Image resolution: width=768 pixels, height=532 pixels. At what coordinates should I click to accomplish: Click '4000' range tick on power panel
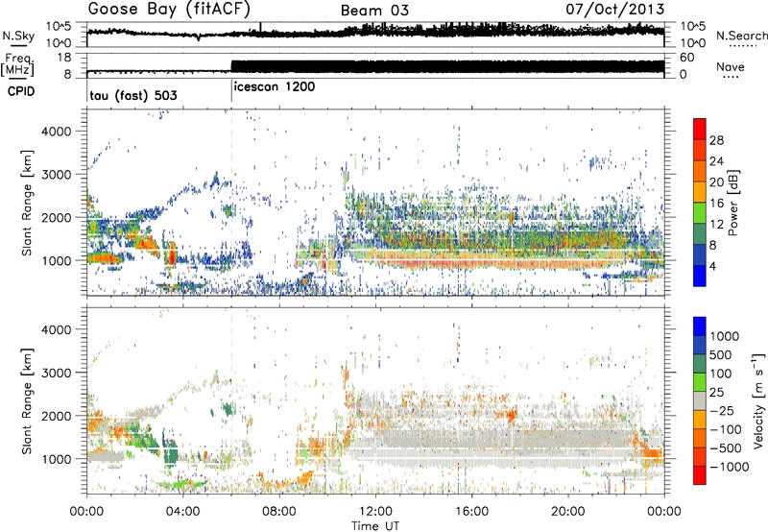pos(56,132)
